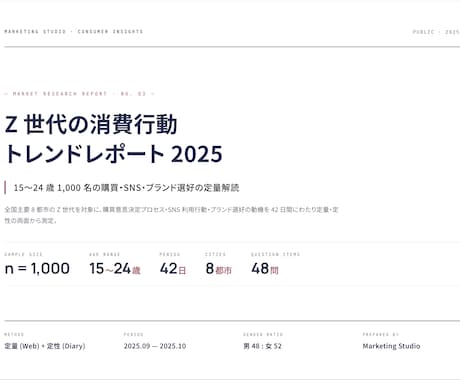Click the header text "MARKETING STUDIO · CONSUMER INSIGHTS"
This screenshot has height=380, width=460.
(x=73, y=32)
